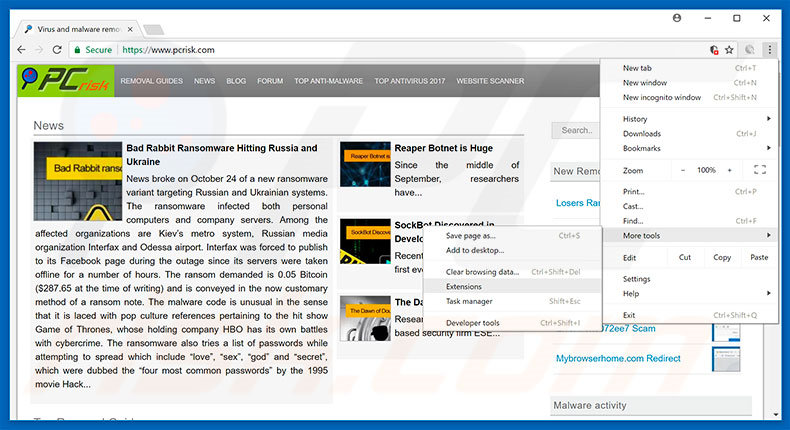Choose Add to desktop... in submenu
This screenshot has height=430, width=790.
(x=512, y=250)
